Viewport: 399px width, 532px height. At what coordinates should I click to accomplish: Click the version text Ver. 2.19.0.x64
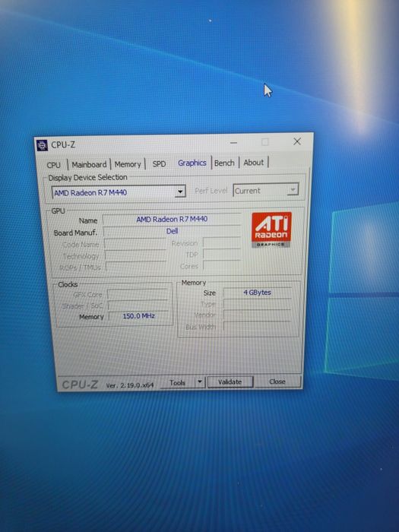point(130,385)
